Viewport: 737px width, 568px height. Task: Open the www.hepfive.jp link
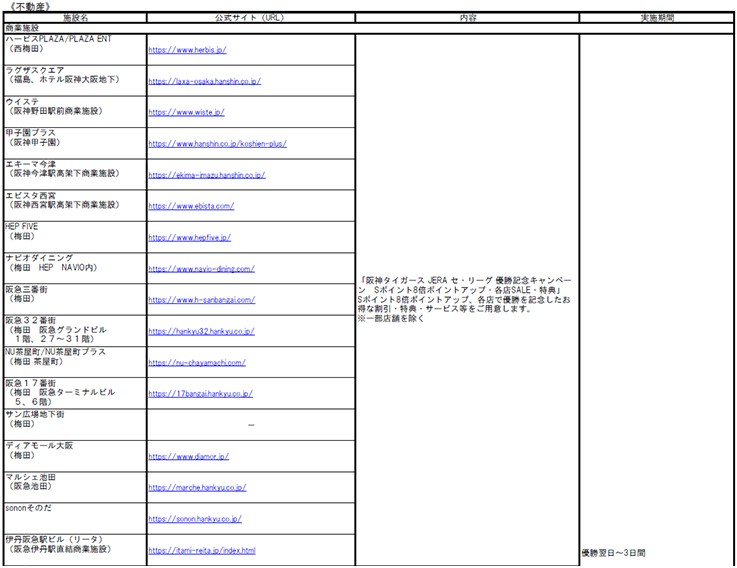[190, 238]
